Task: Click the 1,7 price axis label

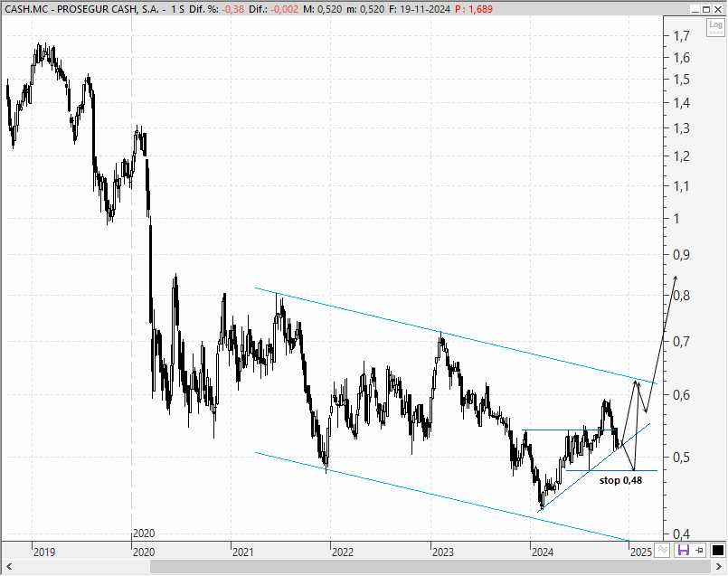Action: pyautogui.click(x=682, y=36)
